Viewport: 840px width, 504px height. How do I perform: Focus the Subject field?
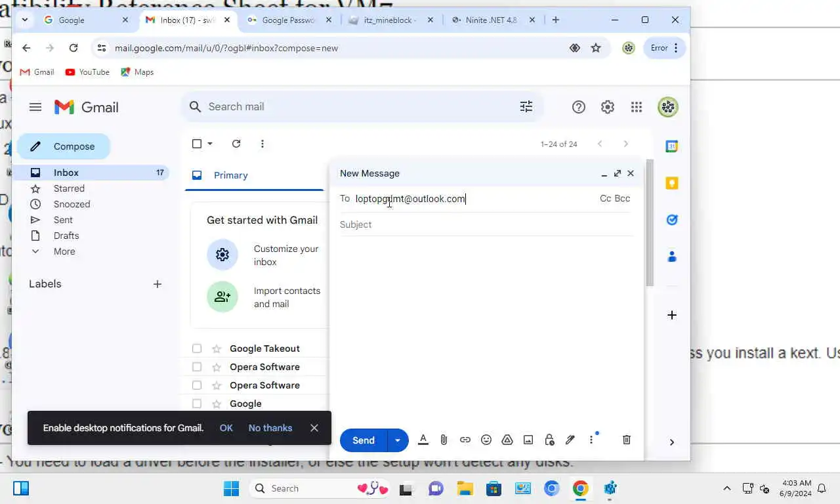486,224
